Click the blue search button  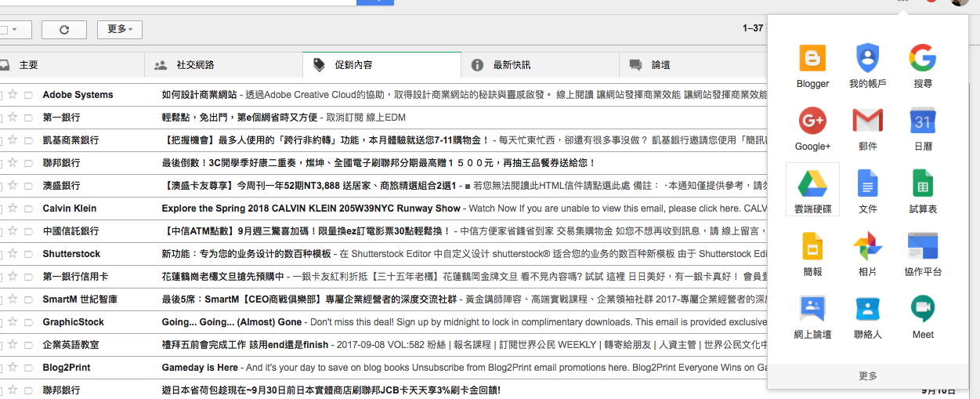point(375,2)
